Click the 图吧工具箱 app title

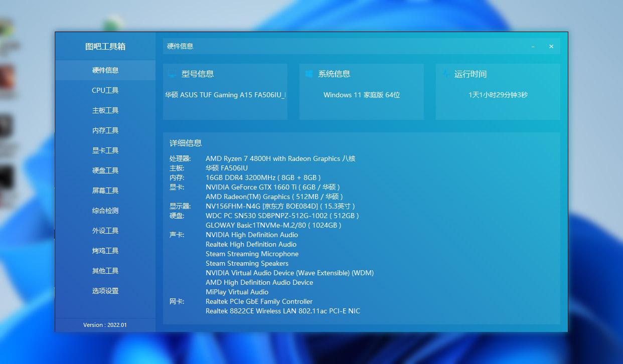point(105,47)
